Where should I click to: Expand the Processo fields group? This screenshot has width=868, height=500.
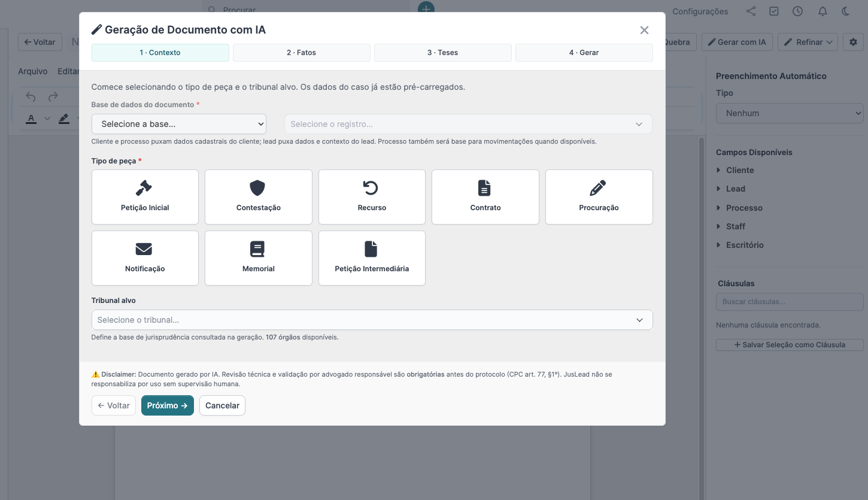[x=740, y=208]
